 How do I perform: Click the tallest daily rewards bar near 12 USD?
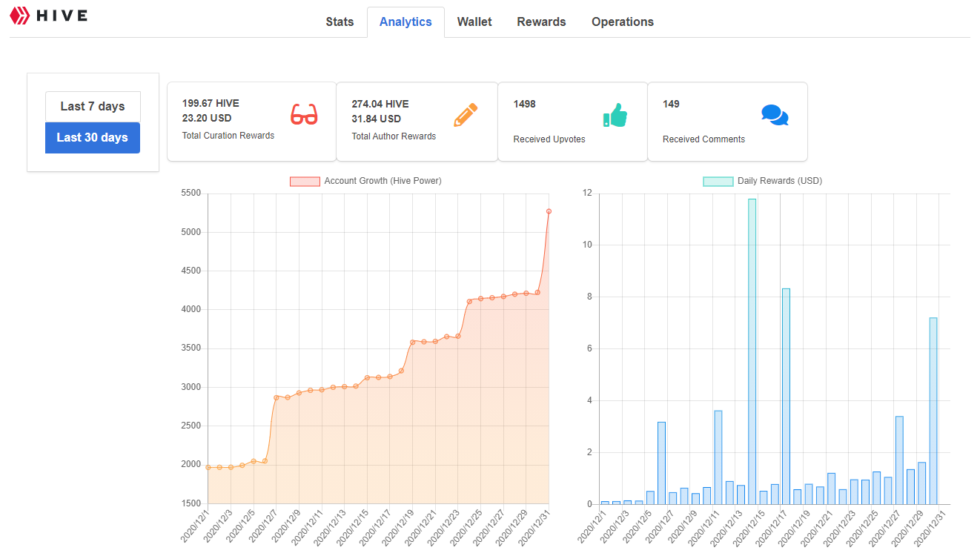(752, 351)
